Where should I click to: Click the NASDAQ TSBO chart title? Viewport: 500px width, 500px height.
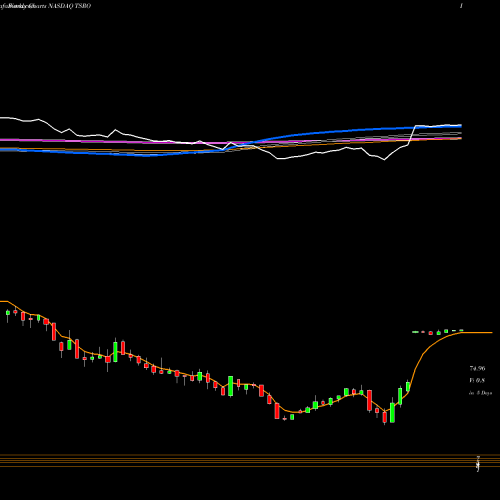click(x=70, y=6)
